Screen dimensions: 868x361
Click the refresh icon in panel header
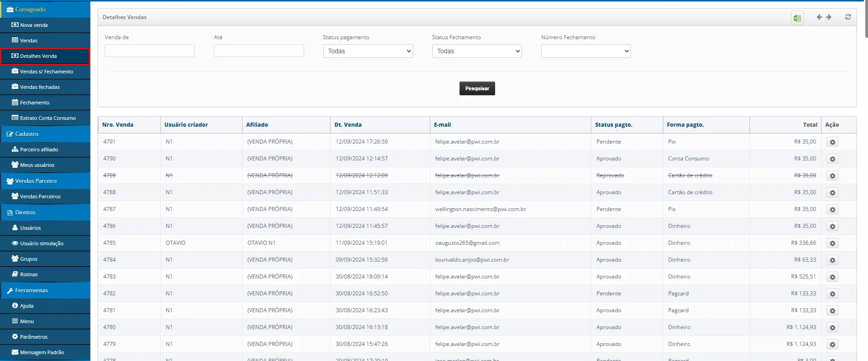[847, 17]
